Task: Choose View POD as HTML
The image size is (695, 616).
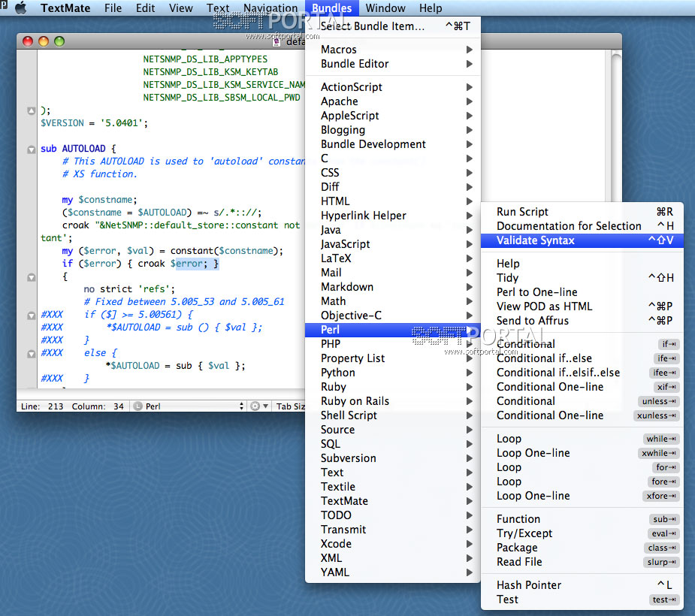Action: click(x=582, y=306)
